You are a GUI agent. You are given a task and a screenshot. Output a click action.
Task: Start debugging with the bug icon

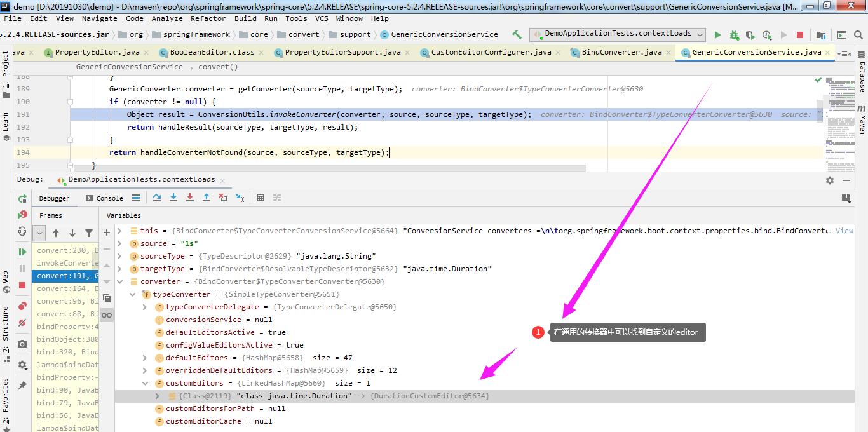(734, 35)
